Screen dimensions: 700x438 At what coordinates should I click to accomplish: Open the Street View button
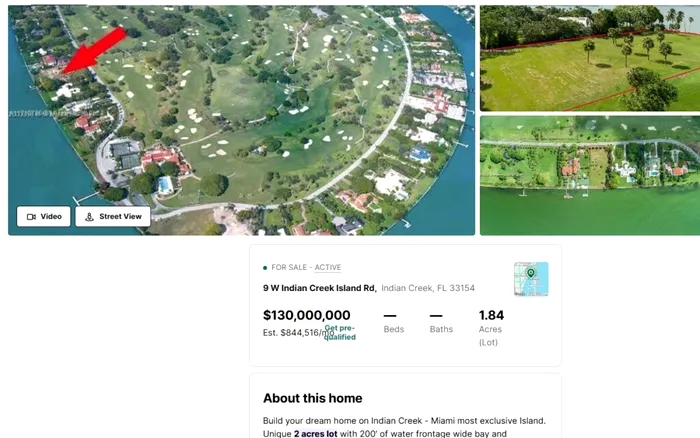[x=113, y=217]
